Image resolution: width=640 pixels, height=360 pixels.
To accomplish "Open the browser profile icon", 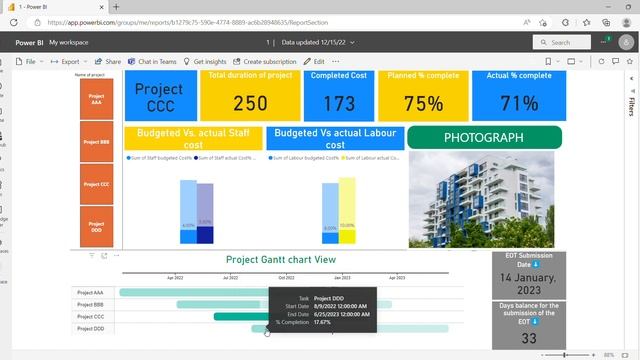I will click(x=627, y=22).
